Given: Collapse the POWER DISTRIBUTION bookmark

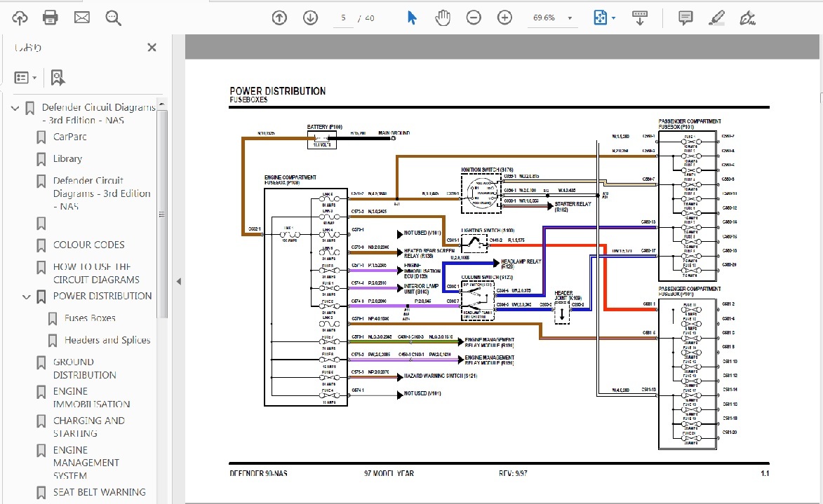Looking at the screenshot, I should (x=26, y=297).
